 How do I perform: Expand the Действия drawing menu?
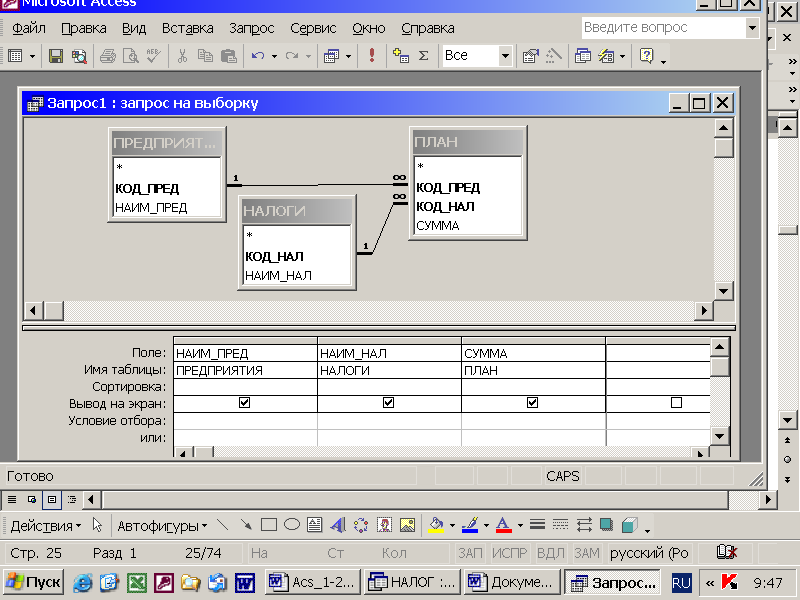point(45,526)
